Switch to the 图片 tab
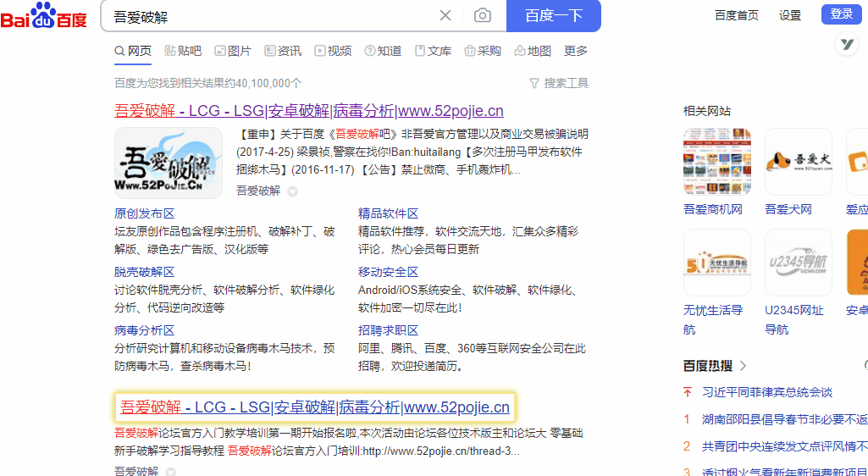This screenshot has width=868, height=476. (x=233, y=51)
